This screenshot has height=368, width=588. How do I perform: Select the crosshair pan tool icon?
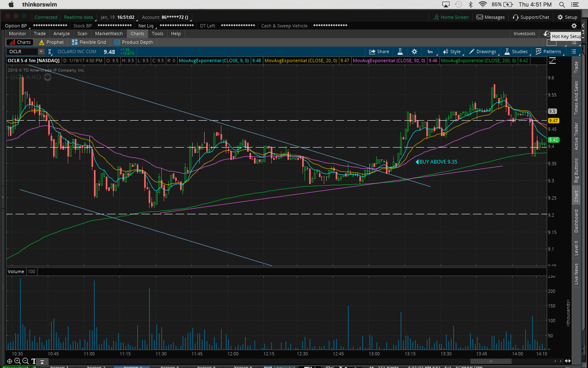[9, 361]
